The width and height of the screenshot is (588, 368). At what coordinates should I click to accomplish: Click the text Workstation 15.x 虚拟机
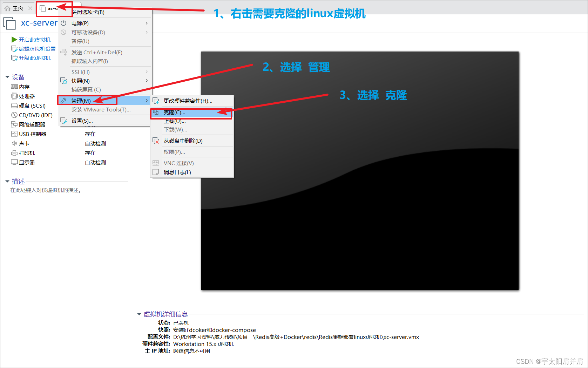[203, 344]
